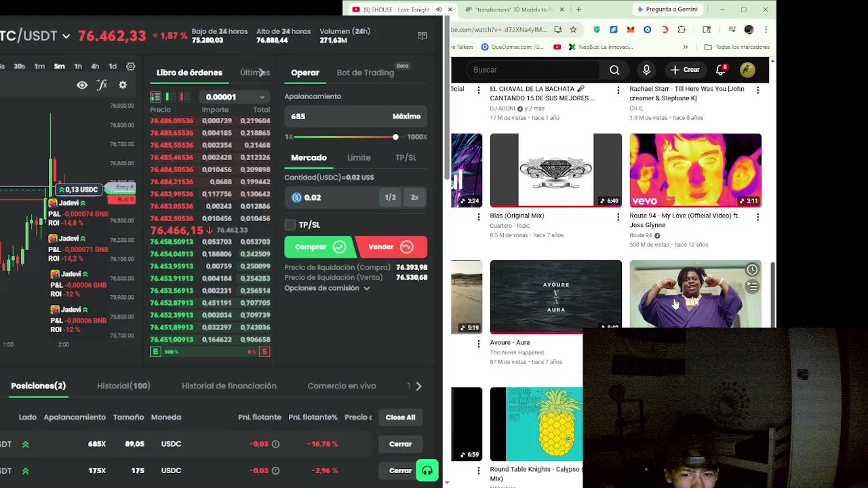Screen dimensions: 868x488
Task: Click Close All positions button
Action: tap(400, 418)
